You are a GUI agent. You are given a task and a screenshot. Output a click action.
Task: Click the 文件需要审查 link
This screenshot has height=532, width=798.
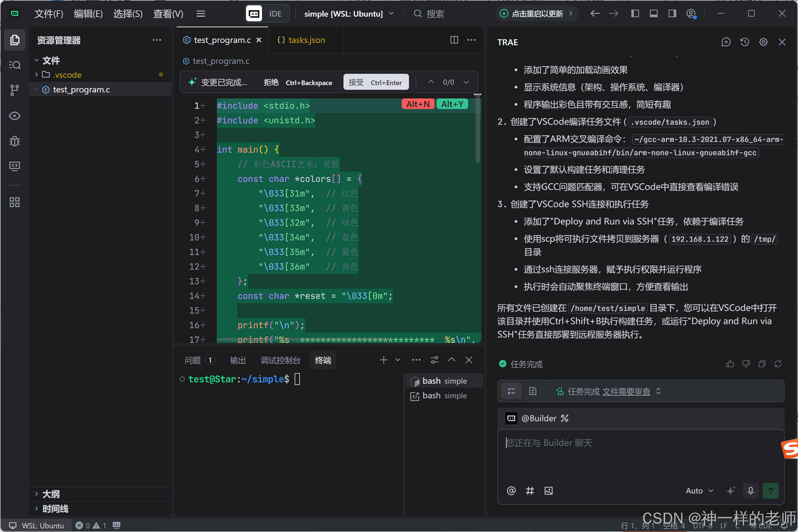[626, 392]
